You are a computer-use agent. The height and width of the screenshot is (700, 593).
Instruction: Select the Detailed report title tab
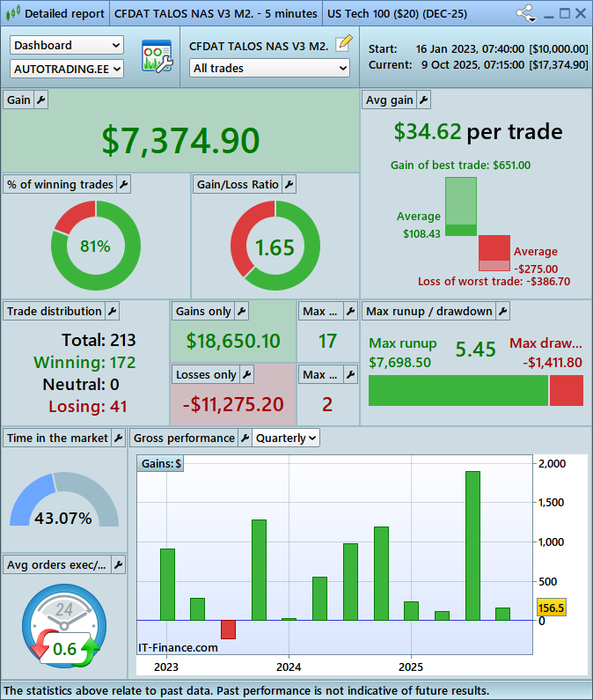(55, 14)
